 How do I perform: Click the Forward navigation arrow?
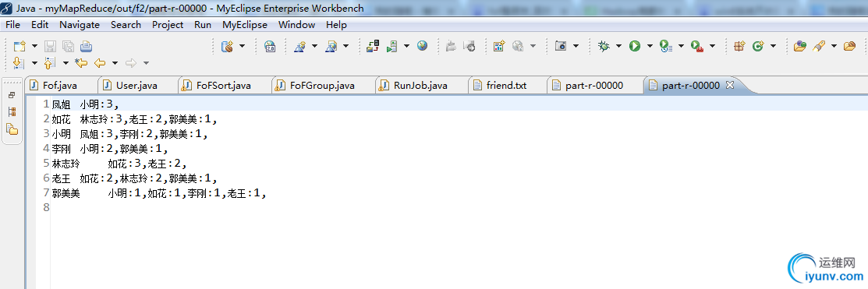click(x=131, y=62)
